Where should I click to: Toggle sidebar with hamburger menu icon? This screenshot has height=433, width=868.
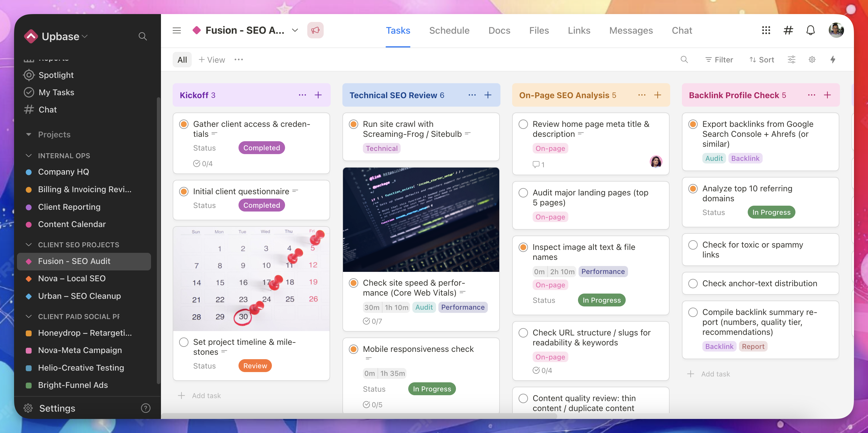pyautogui.click(x=176, y=30)
